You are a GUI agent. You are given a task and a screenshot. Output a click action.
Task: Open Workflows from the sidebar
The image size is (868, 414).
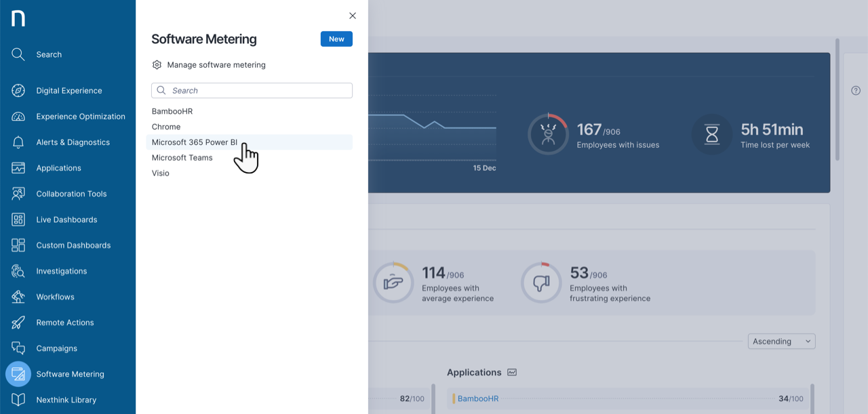coord(55,296)
